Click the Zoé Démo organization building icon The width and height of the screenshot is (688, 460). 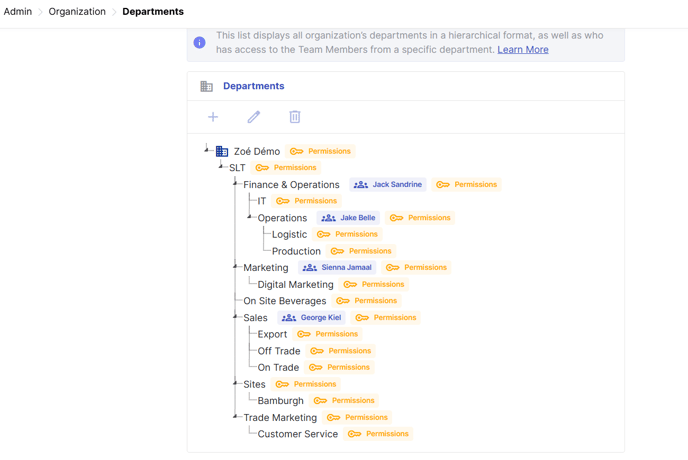click(222, 151)
